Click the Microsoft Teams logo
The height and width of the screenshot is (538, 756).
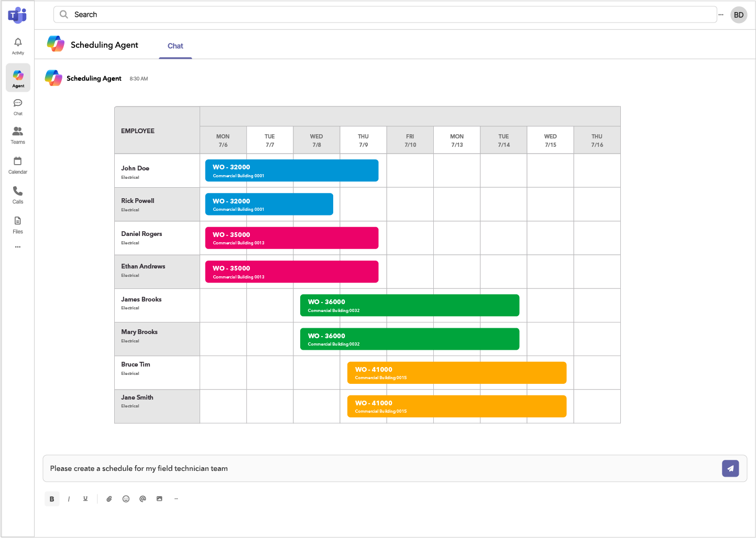pyautogui.click(x=17, y=15)
